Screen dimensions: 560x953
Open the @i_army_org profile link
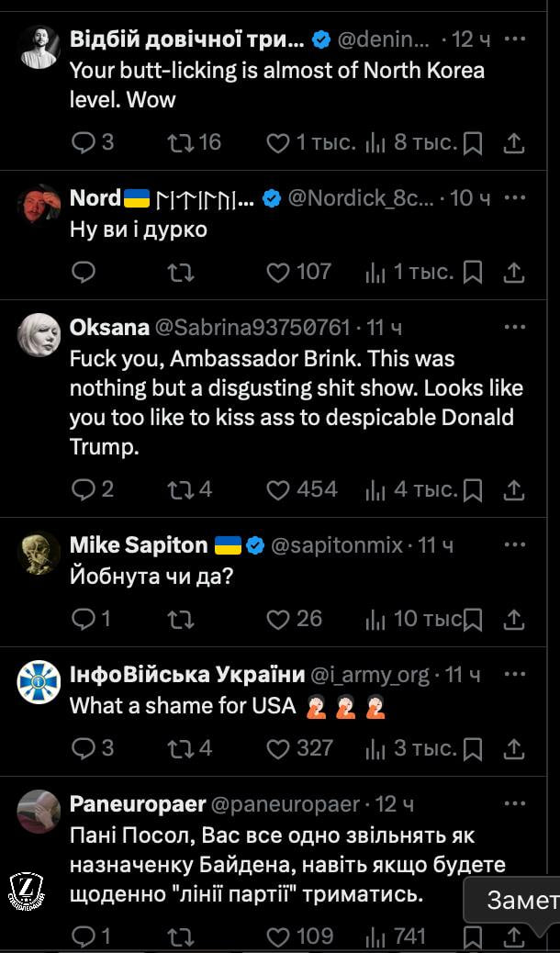click(x=370, y=675)
